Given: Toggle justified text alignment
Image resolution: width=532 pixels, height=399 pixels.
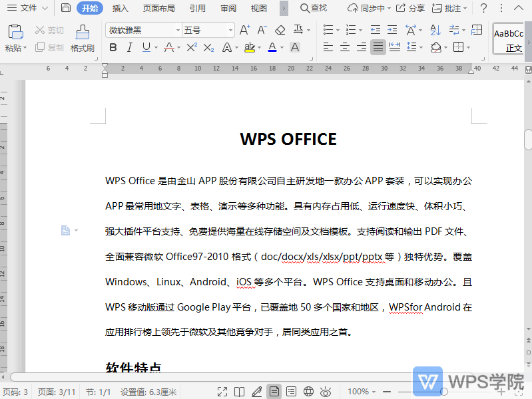Looking at the screenshot, I should [378, 47].
